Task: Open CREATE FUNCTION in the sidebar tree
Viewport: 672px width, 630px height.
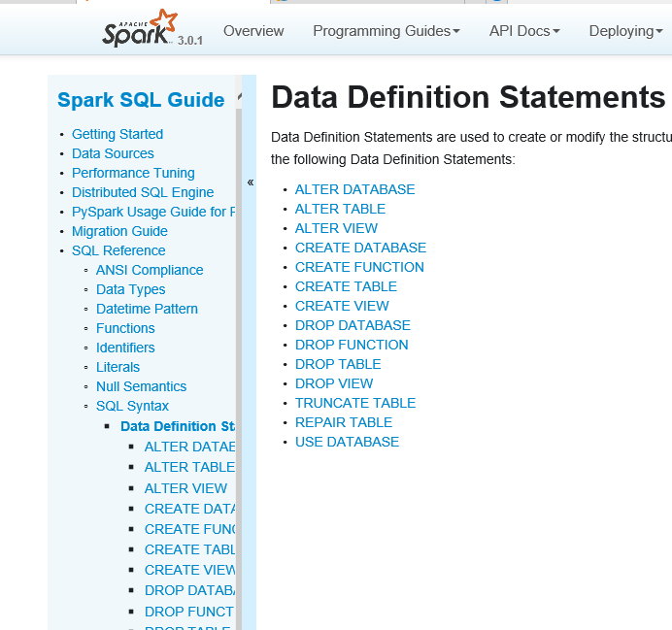Action: 190,529
